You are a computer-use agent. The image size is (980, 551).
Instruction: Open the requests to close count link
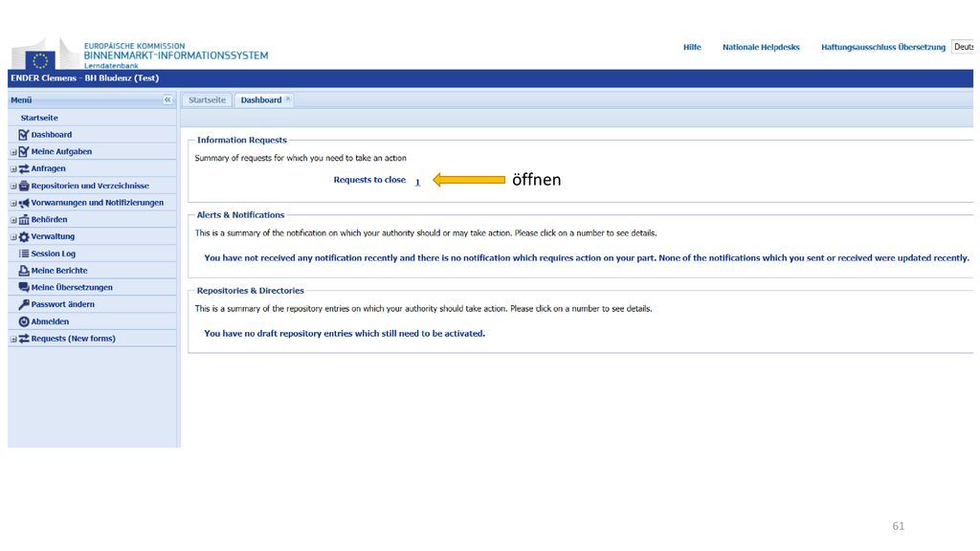(x=417, y=182)
